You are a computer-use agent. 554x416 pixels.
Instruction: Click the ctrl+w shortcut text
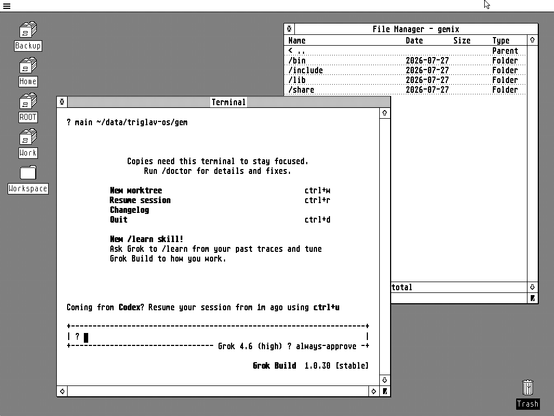click(317, 191)
